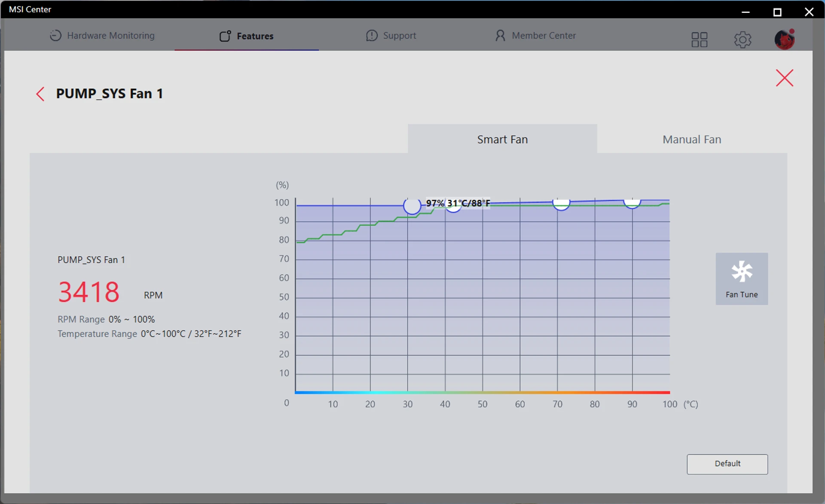Image resolution: width=825 pixels, height=504 pixels.
Task: Click the PUMP_SYS Fan 1 page title
Action: pos(110,94)
